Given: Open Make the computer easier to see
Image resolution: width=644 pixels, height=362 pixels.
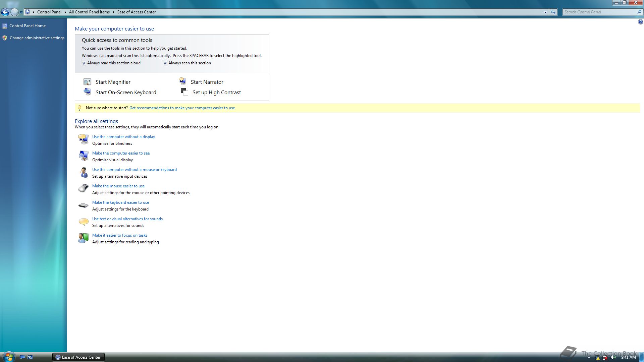Looking at the screenshot, I should (121, 153).
